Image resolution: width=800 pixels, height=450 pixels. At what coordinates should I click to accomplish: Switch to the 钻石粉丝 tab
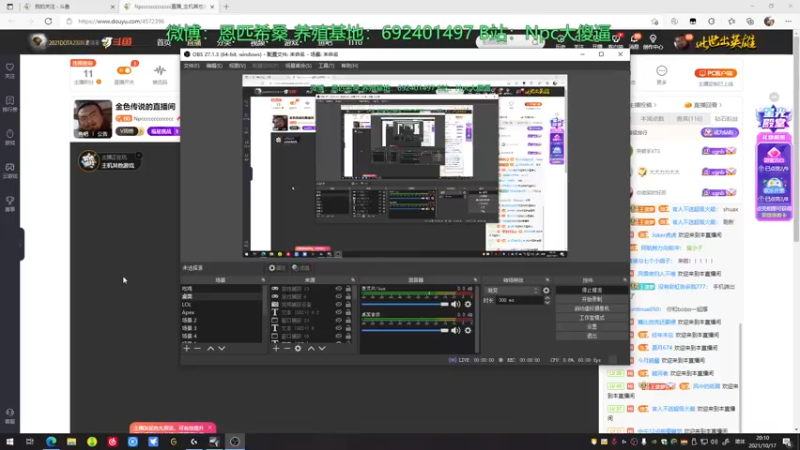point(726,119)
